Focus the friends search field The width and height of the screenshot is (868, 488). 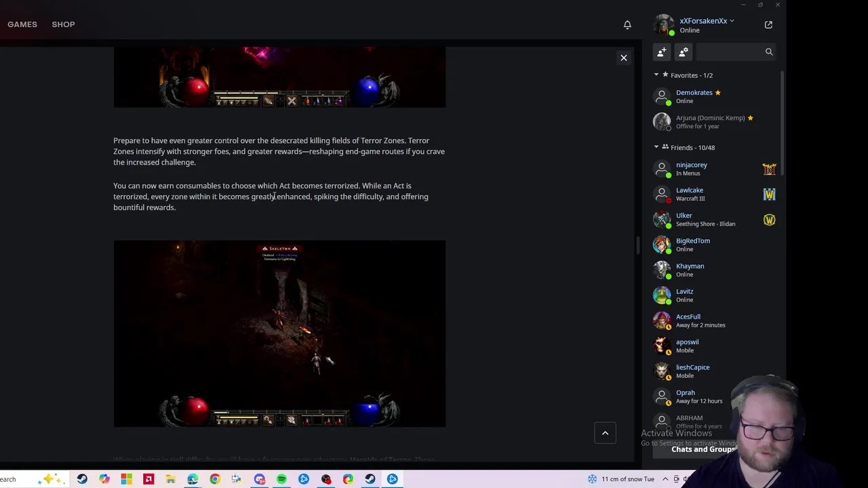click(735, 52)
